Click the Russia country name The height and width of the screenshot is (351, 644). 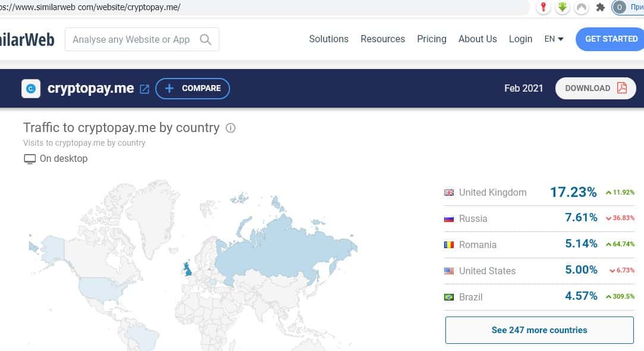(473, 219)
